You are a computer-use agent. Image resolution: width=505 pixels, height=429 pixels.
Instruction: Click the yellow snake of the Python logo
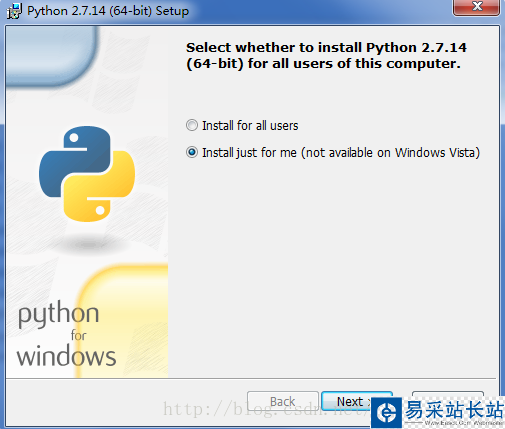(x=99, y=187)
